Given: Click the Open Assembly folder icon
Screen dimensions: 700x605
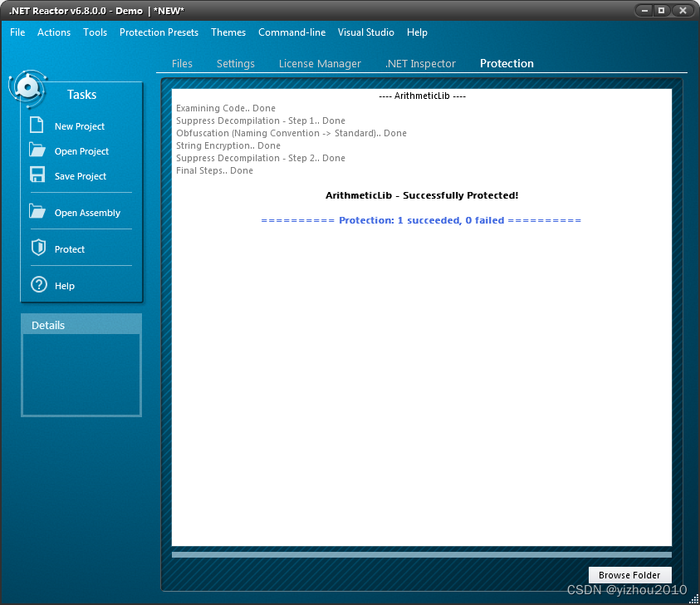Looking at the screenshot, I should pos(37,211).
